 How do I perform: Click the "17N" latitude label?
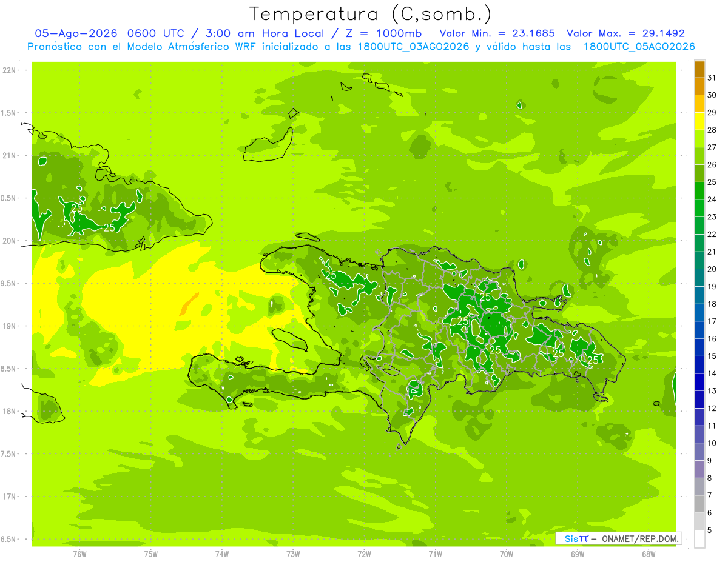tap(9, 497)
